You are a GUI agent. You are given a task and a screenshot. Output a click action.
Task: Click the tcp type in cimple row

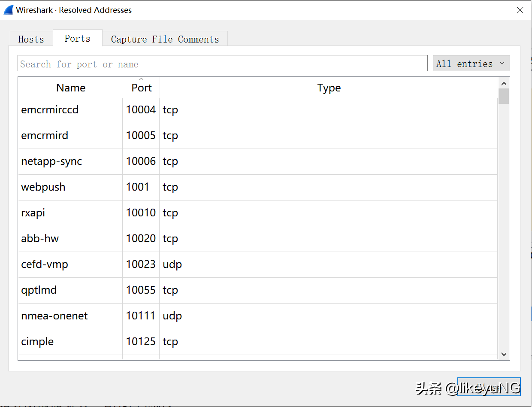coord(170,342)
